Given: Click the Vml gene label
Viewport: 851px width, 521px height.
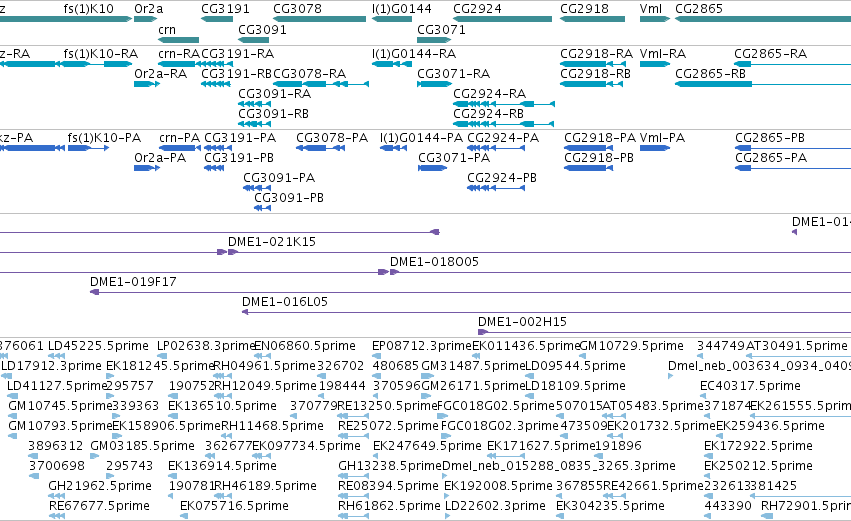Looking at the screenshot, I should point(651,9).
